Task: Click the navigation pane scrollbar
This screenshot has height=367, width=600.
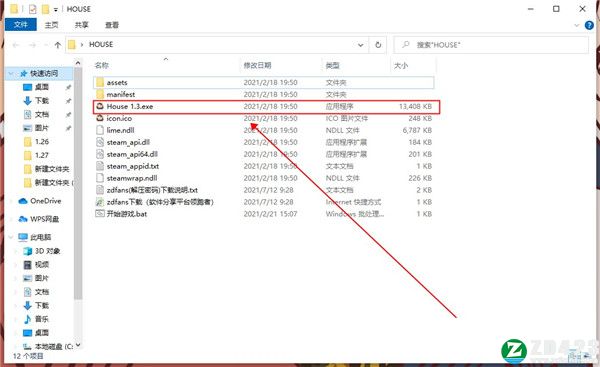Action: [78, 184]
